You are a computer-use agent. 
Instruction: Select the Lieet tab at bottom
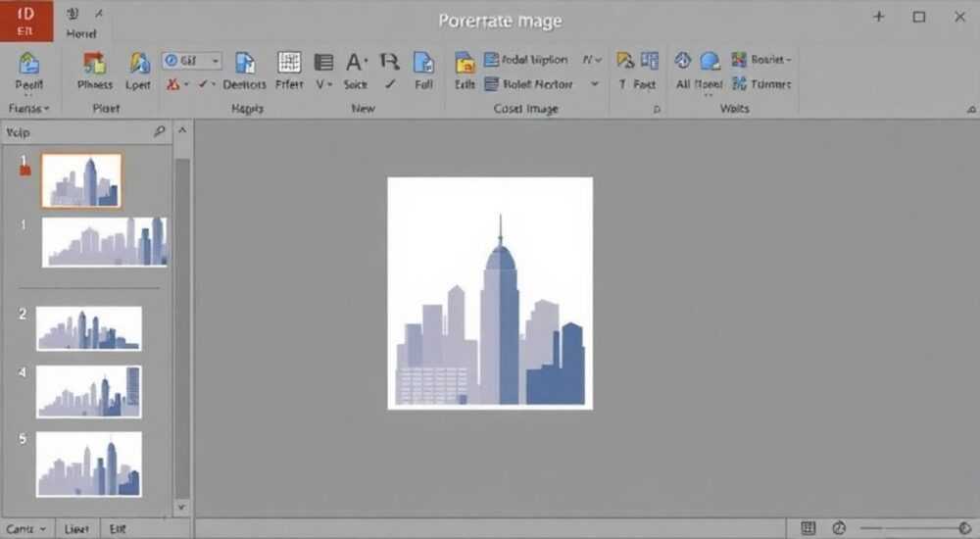tap(76, 529)
